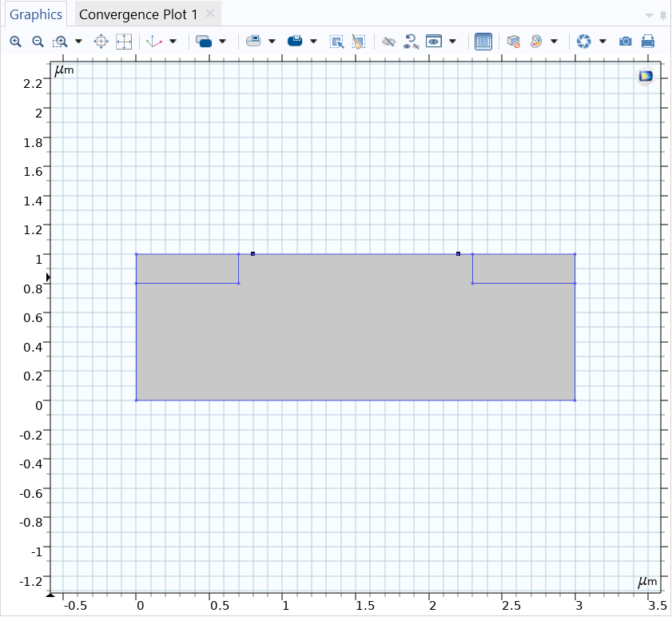Open the dropdown next to gray selection icon
Image resolution: width=672 pixels, height=617 pixels.
[x=272, y=42]
